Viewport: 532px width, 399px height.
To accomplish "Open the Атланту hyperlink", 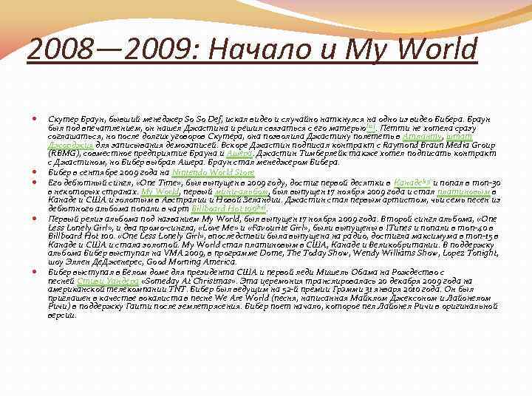I will point(422,137).
